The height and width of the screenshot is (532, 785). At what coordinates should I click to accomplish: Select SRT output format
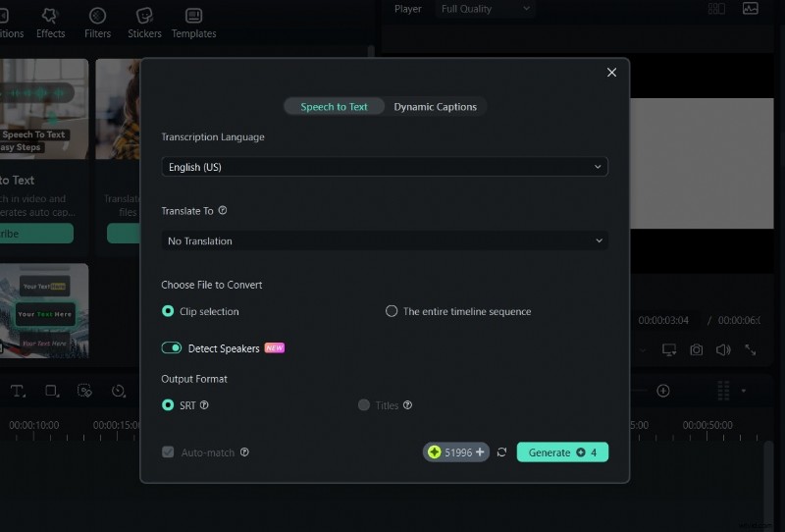point(168,404)
